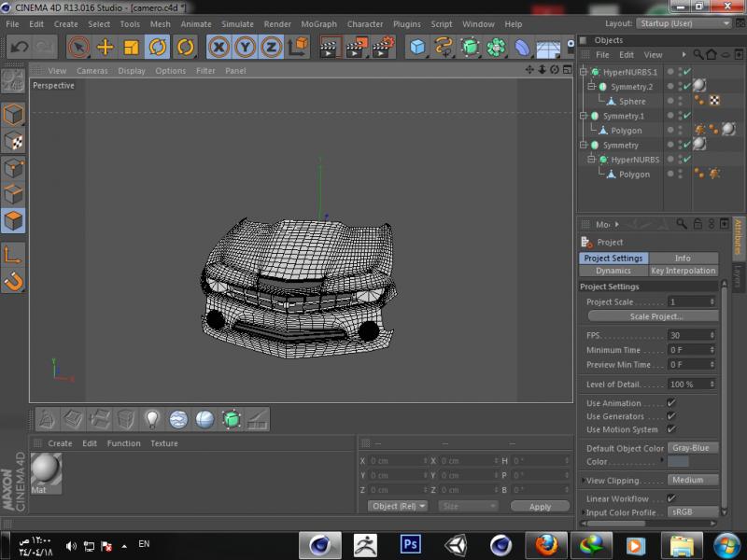The image size is (747, 560).
Task: Open the Object (Rel) coordinate dropdown
Action: coord(398,506)
